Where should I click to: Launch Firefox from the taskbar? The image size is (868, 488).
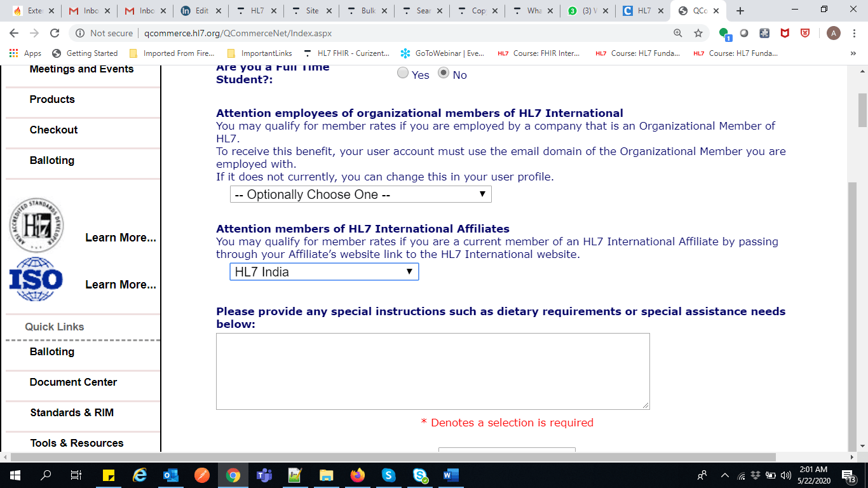point(357,475)
